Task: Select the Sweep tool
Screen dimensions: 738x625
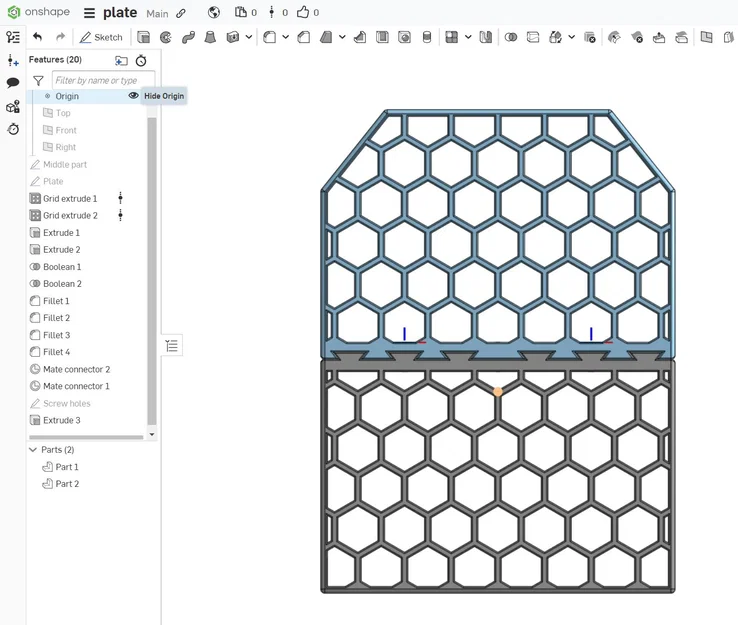Action: click(188, 37)
